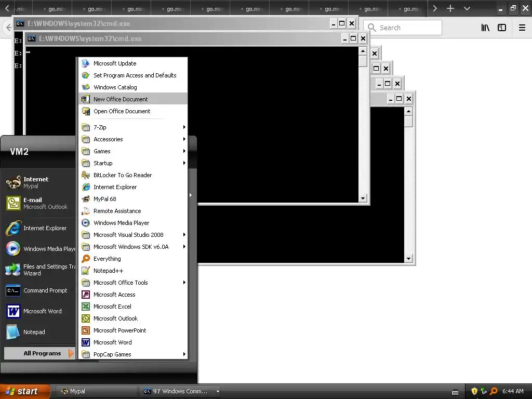Open the browser Library icon
The width and height of the screenshot is (532, 399).
[485, 28]
